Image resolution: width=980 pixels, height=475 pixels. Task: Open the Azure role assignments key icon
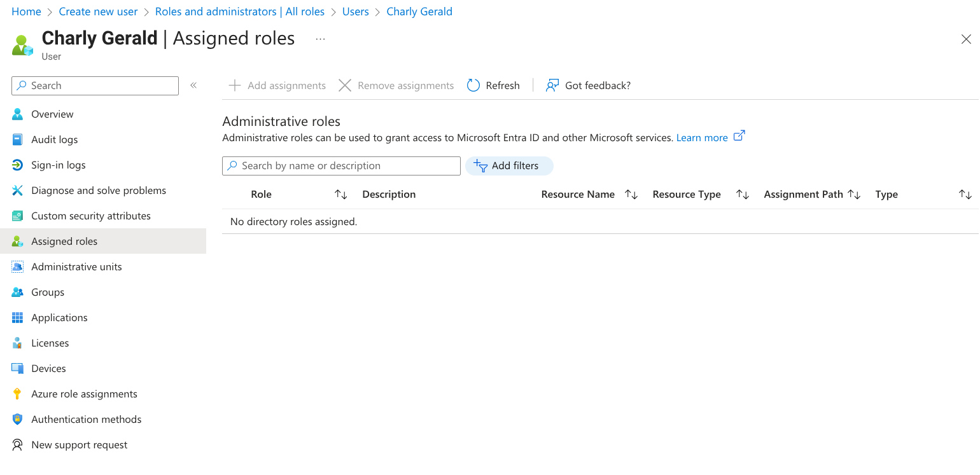[x=17, y=394]
